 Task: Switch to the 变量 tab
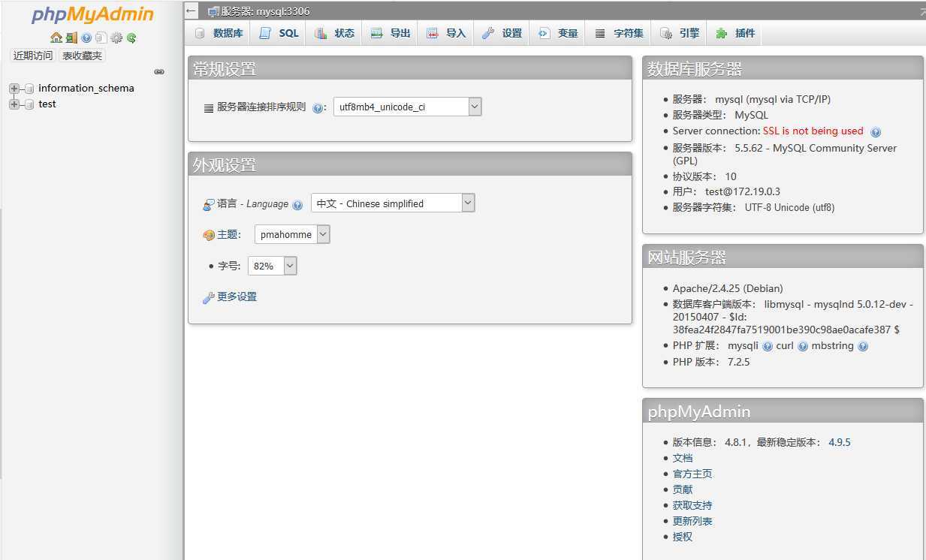[x=558, y=33]
